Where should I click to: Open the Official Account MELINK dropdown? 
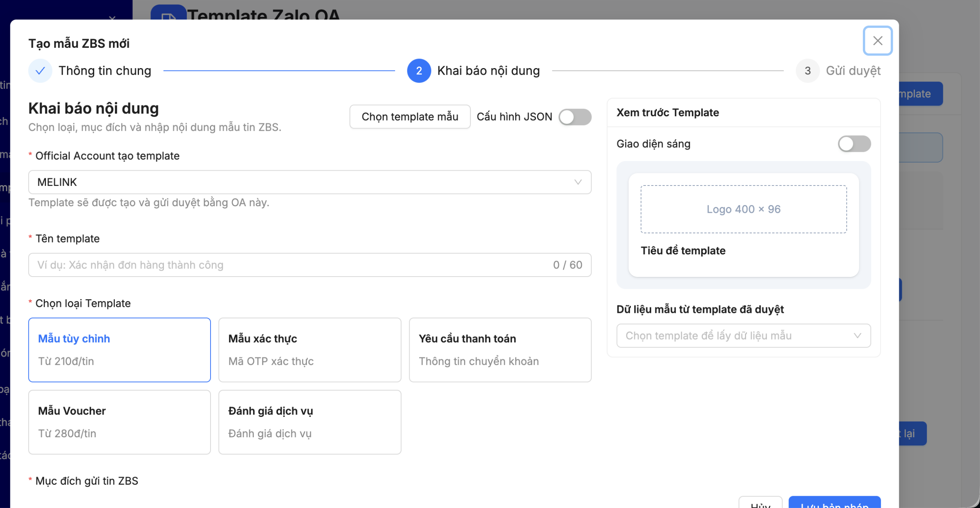pyautogui.click(x=310, y=182)
